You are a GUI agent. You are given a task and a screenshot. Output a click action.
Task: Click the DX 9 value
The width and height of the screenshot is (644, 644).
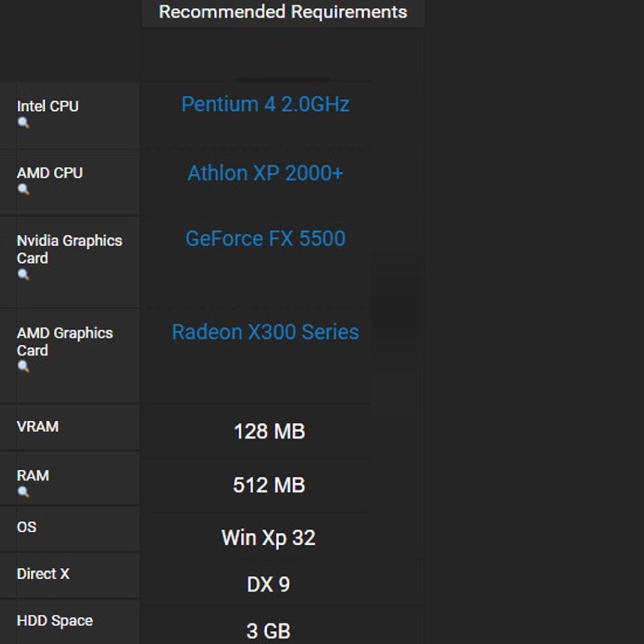[269, 584]
